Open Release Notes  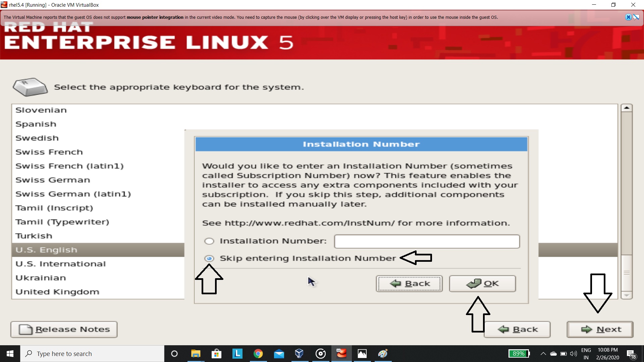click(64, 329)
